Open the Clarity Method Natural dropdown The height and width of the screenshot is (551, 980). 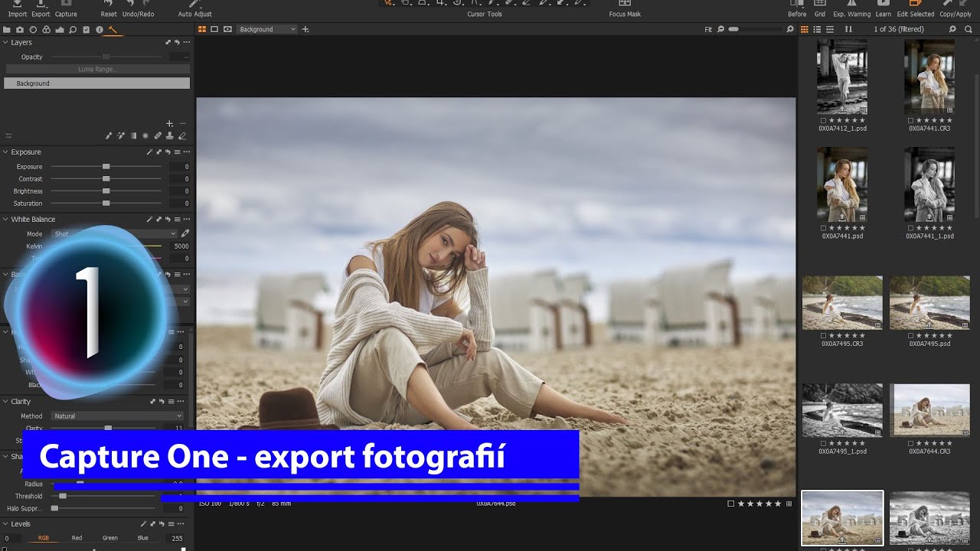[118, 416]
